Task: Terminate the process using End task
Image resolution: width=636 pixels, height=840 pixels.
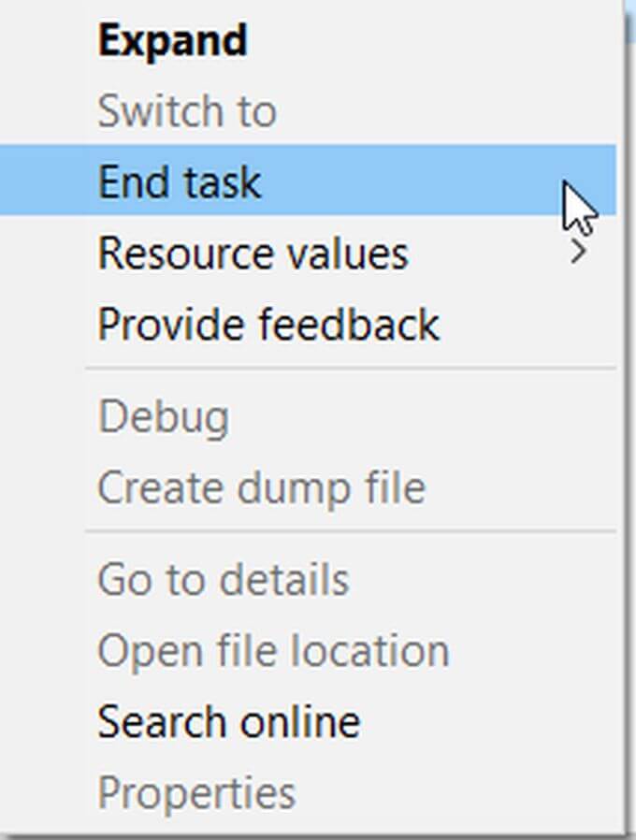Action: click(x=180, y=181)
